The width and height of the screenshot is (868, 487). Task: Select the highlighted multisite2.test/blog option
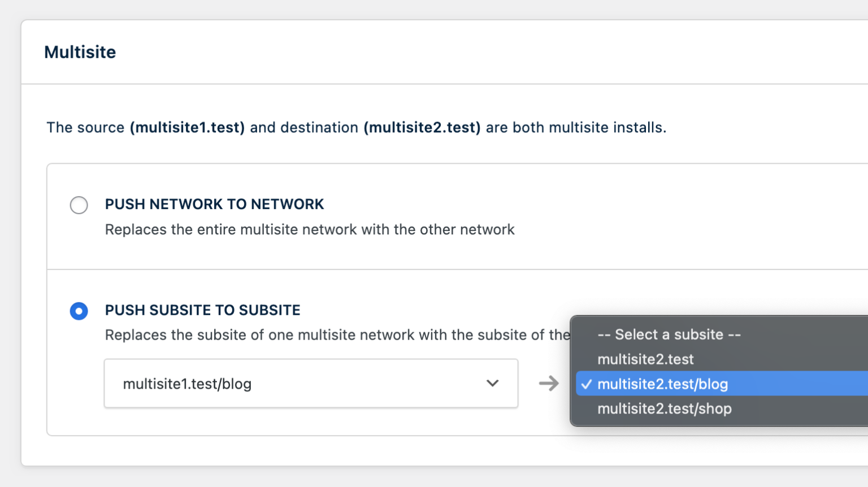click(662, 384)
